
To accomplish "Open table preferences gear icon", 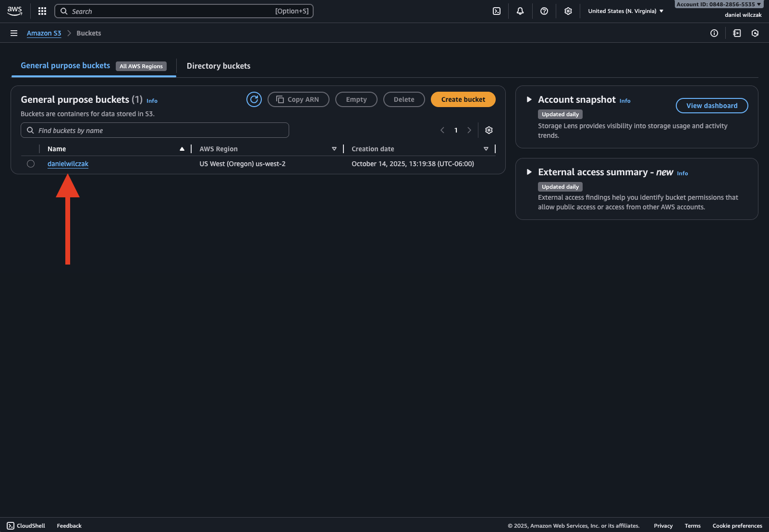I will 489,130.
